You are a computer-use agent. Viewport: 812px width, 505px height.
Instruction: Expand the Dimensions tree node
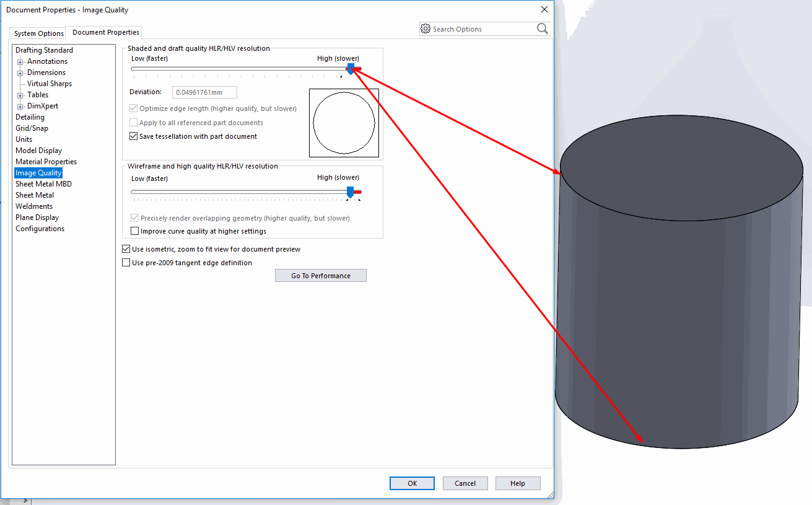(x=20, y=72)
